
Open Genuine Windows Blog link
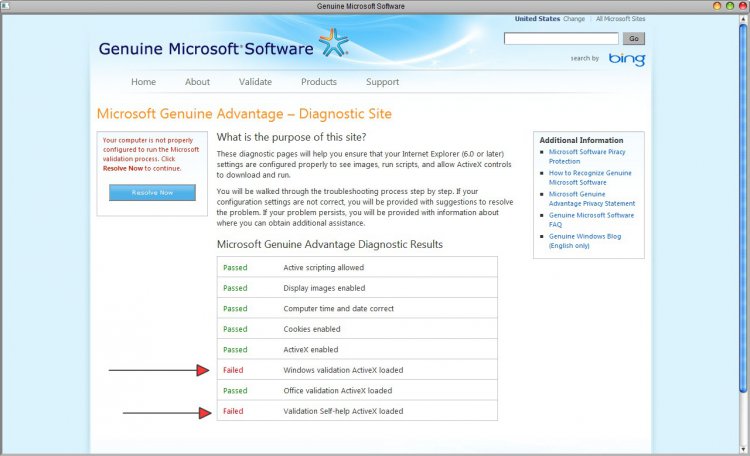585,241
